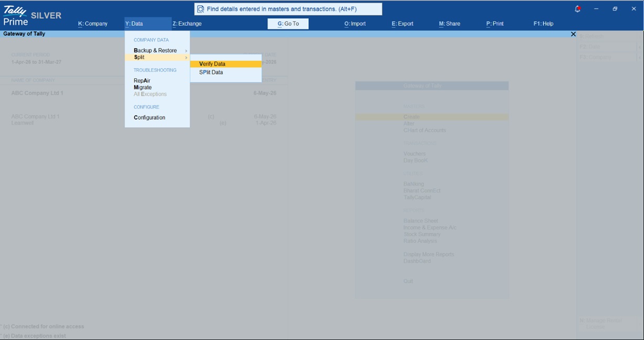The image size is (644, 340).
Task: Click All Exceptions in Data menu
Action: tap(150, 94)
